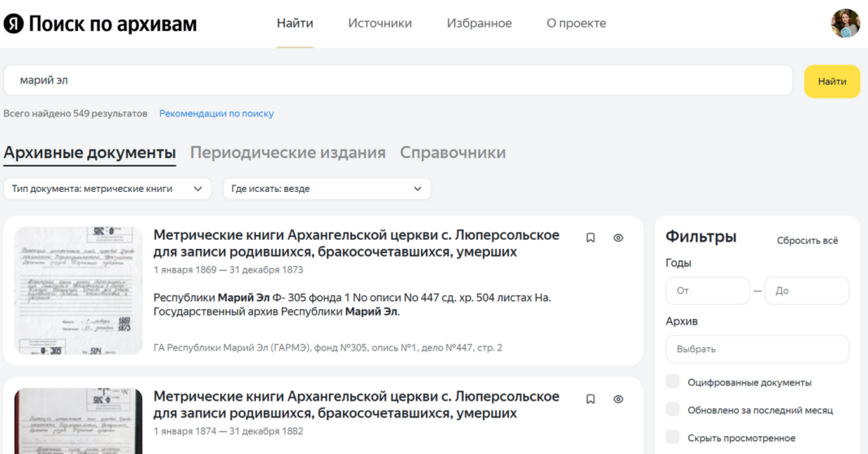Screen dimensions: 868x454
Task: Tick Скрыть просмотренное checkbox
Action: coord(673,437)
